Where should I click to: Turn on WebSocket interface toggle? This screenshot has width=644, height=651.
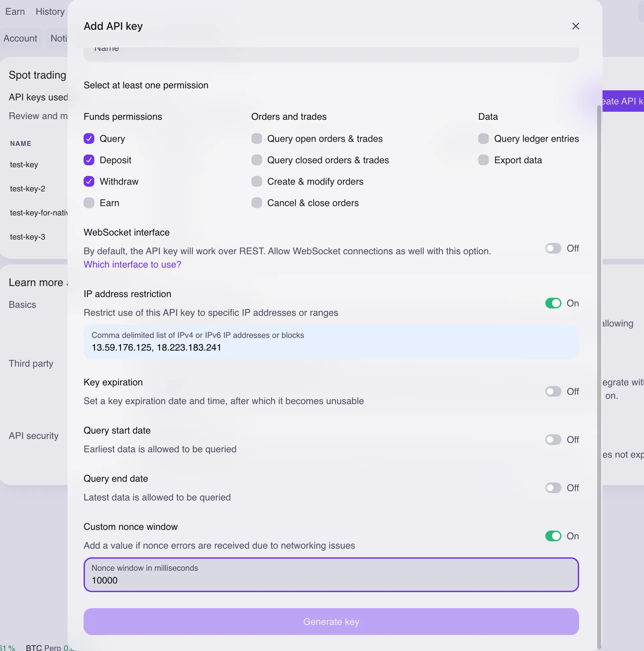[x=553, y=248]
